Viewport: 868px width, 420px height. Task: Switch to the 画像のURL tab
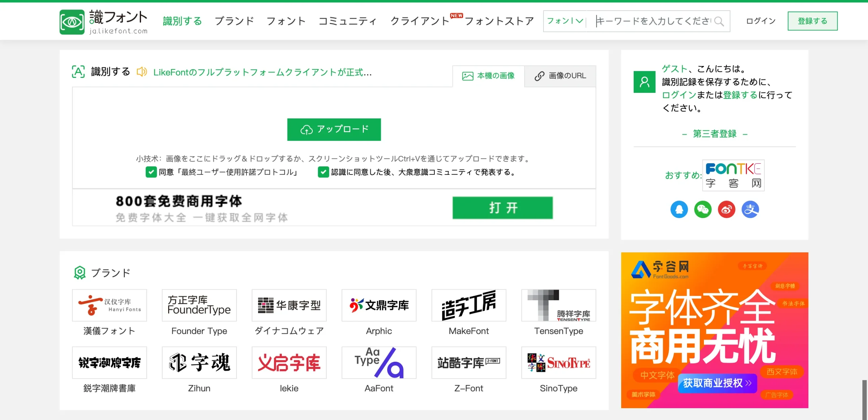click(560, 76)
